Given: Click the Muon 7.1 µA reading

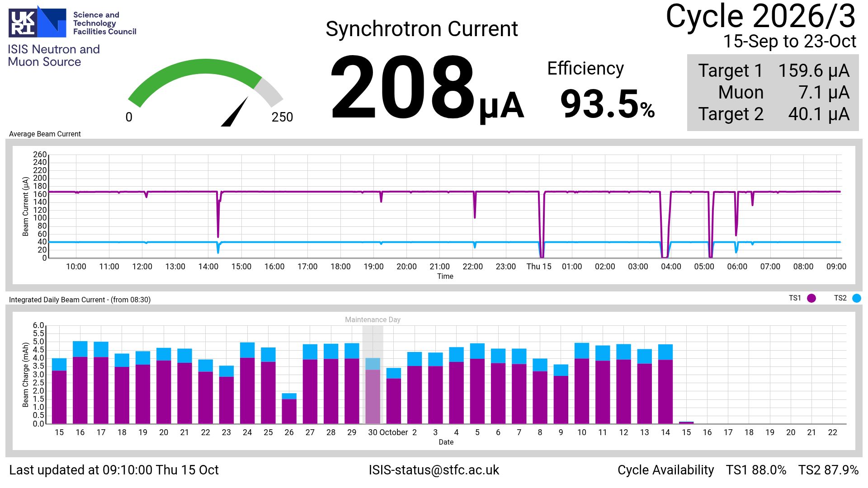Looking at the screenshot, I should pyautogui.click(x=783, y=92).
